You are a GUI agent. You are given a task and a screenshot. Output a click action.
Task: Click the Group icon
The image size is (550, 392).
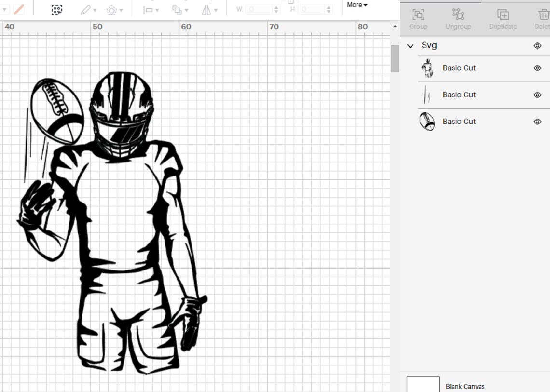click(418, 15)
